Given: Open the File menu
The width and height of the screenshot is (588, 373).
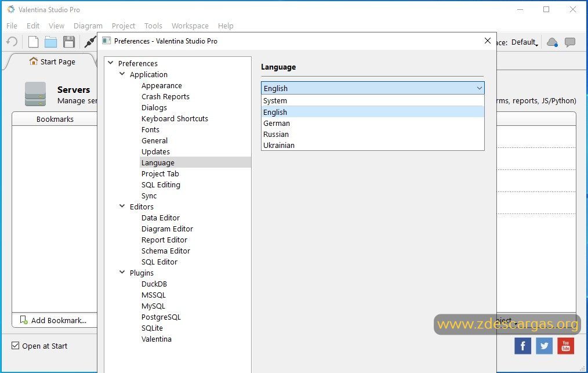Looking at the screenshot, I should (x=12, y=26).
